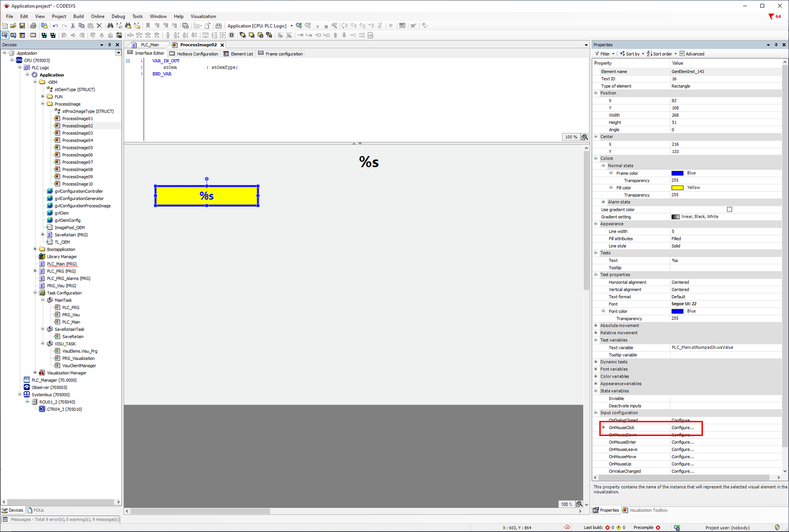The width and height of the screenshot is (789, 532).
Task: Open the ProcessImage05 visualization in device tree
Action: (77, 148)
